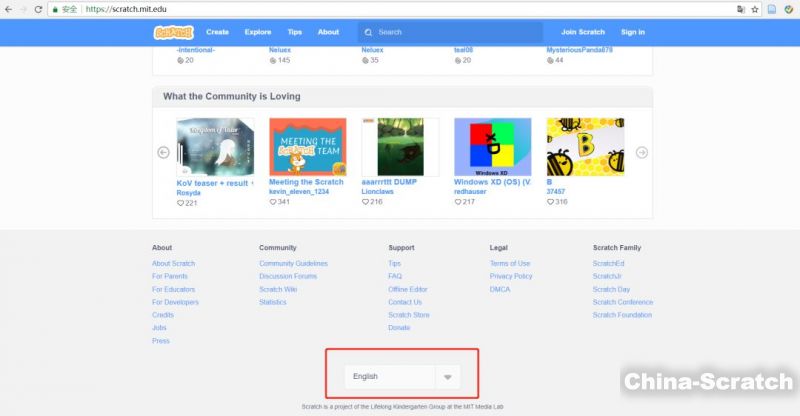Click the Sign in link
Viewport: 800px width, 416px height.
[632, 32]
